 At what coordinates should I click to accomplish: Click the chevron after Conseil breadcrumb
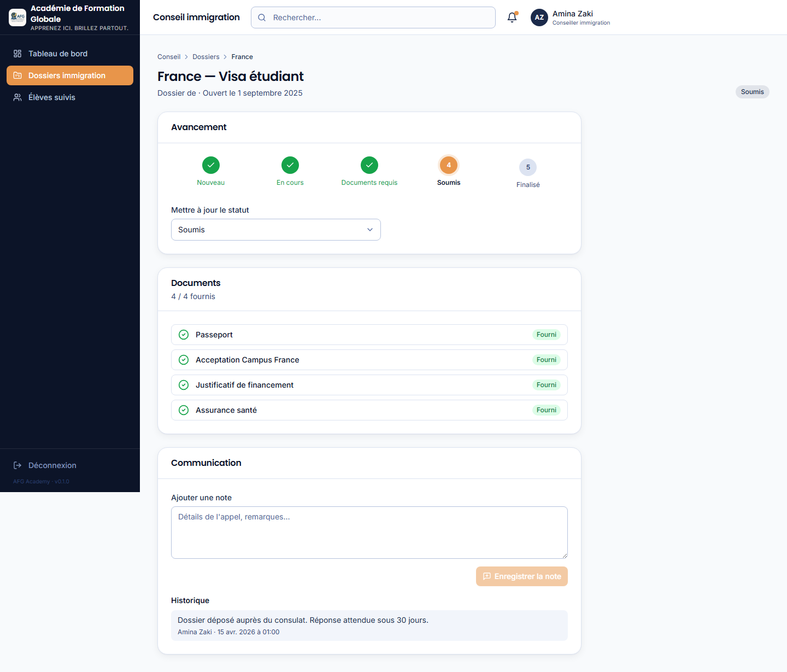click(186, 57)
